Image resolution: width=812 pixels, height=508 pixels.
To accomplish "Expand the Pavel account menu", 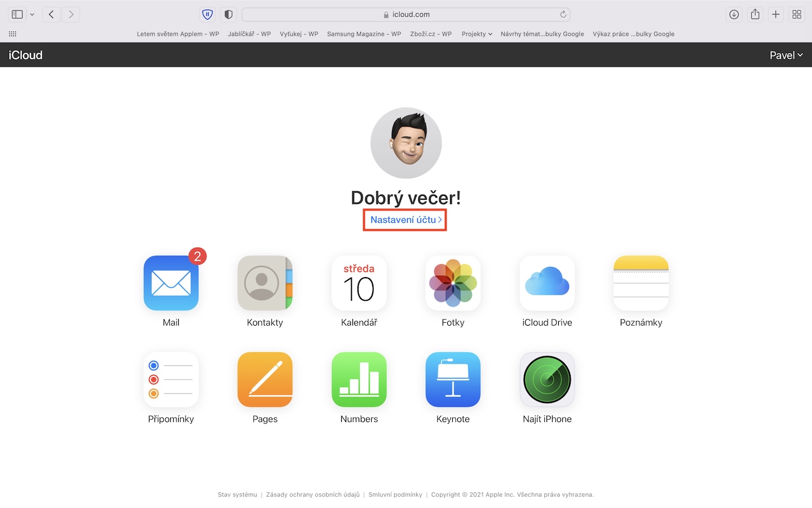I will [x=786, y=55].
